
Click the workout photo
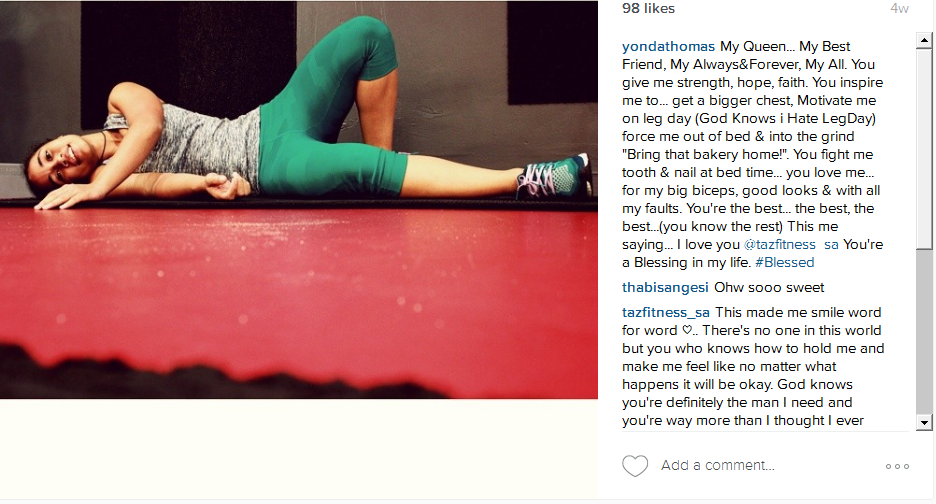298,199
